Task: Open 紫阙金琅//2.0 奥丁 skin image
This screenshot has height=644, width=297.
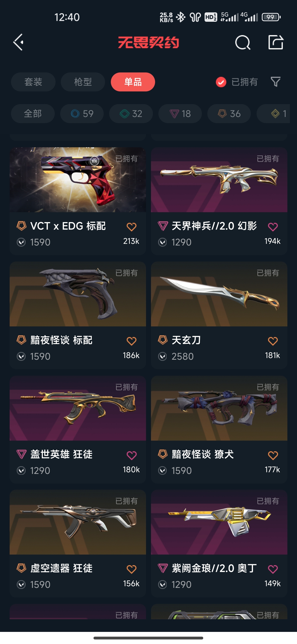Action: 219,522
